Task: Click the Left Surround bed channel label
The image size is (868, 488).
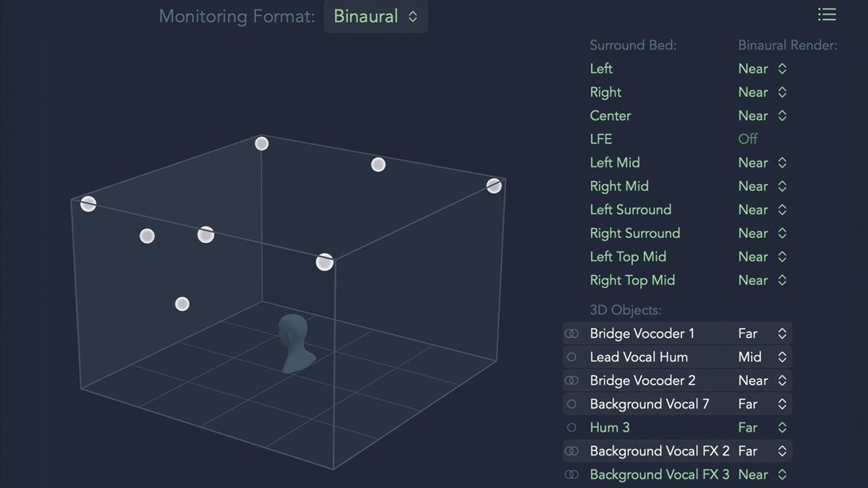Action: (x=631, y=210)
